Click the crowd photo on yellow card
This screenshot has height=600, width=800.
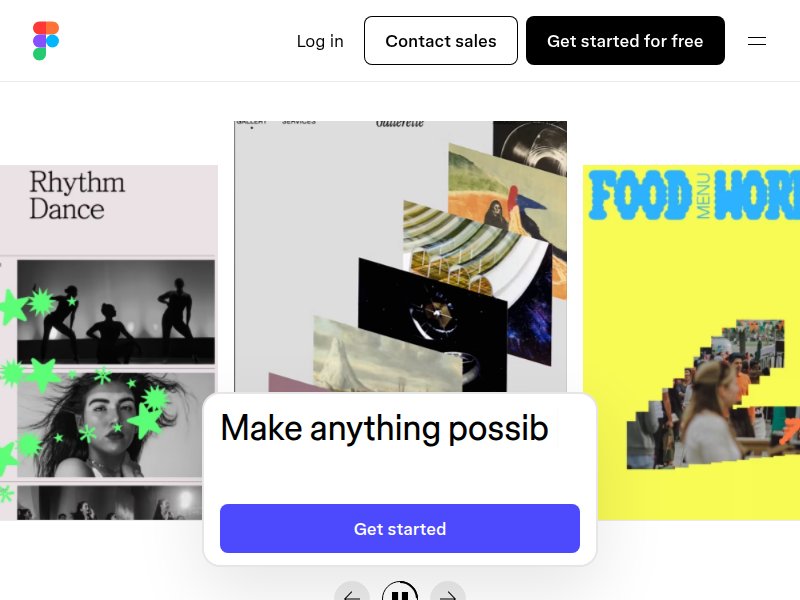pos(713,394)
